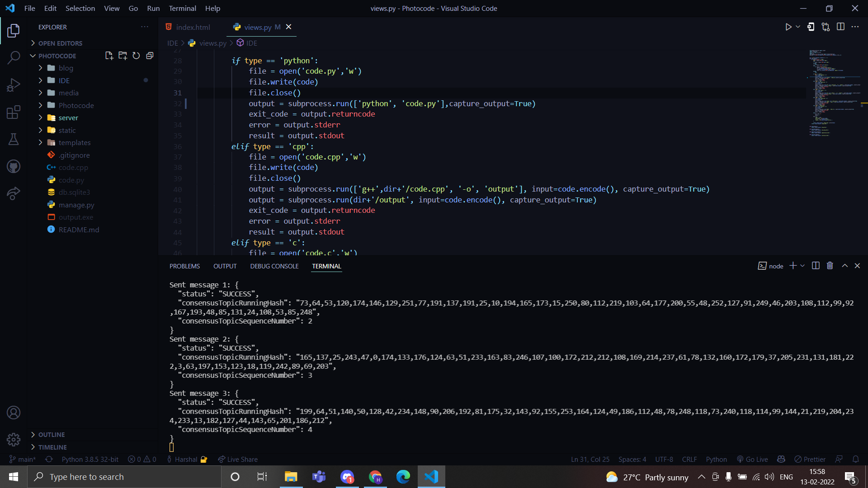This screenshot has width=868, height=488.
Task: Run Python file with play button
Action: click(788, 27)
